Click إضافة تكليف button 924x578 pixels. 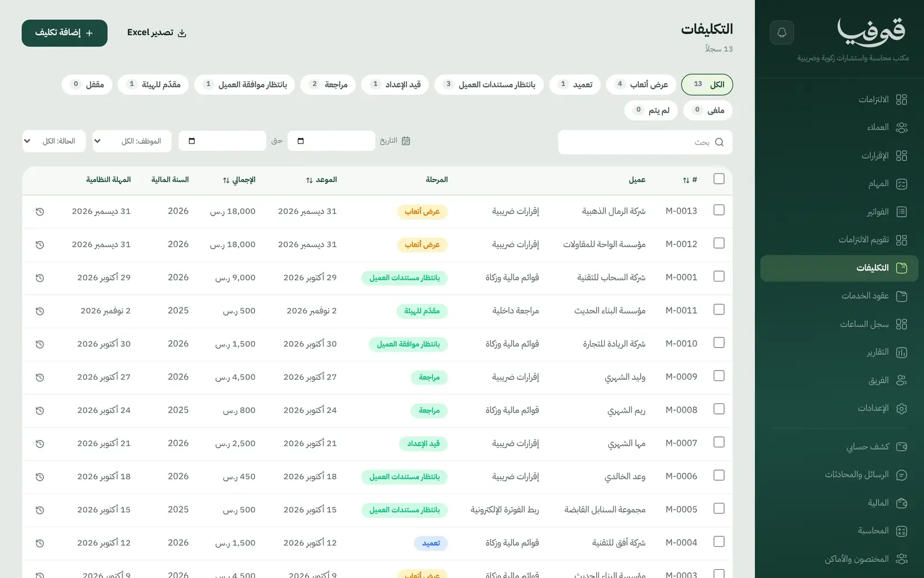[x=65, y=33]
